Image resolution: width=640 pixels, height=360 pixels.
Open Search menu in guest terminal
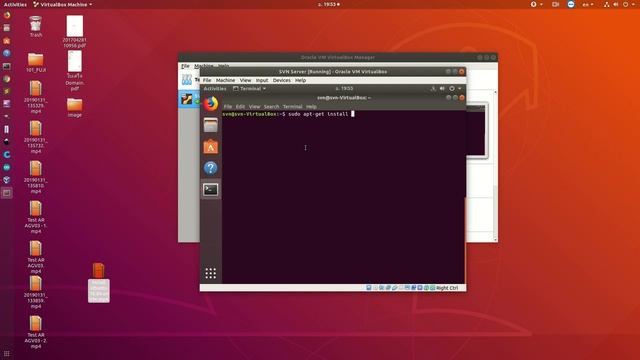(271, 107)
